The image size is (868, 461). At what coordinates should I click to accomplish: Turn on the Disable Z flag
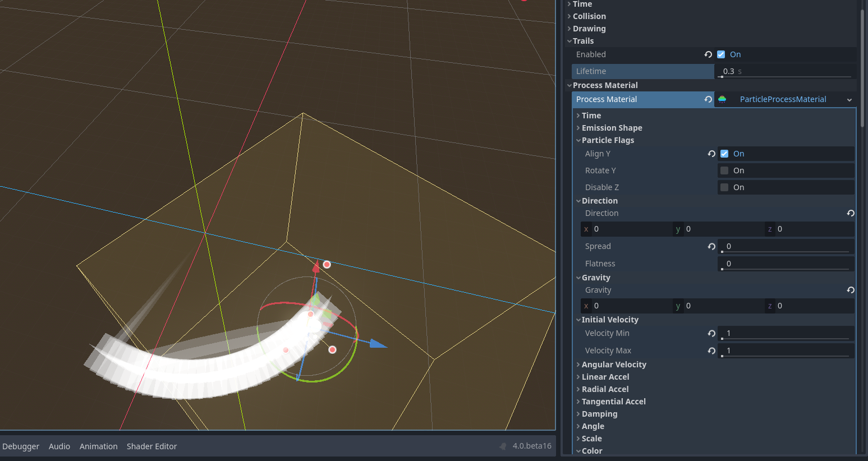point(724,187)
